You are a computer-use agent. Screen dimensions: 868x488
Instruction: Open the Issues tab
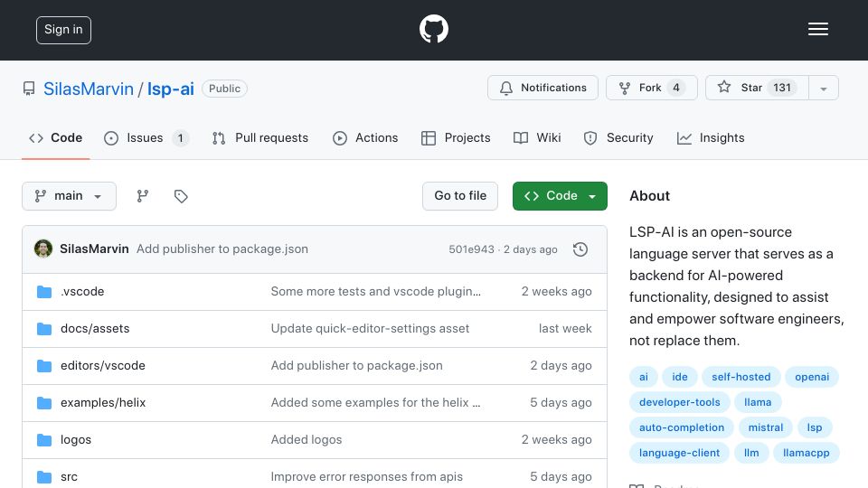(146, 137)
